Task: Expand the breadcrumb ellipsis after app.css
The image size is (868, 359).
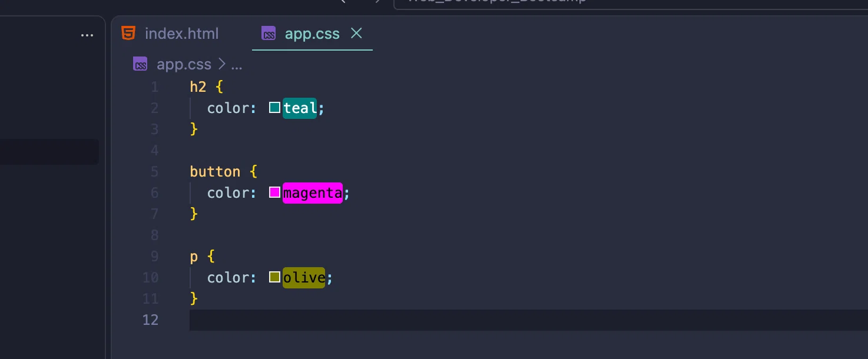Action: 237,65
